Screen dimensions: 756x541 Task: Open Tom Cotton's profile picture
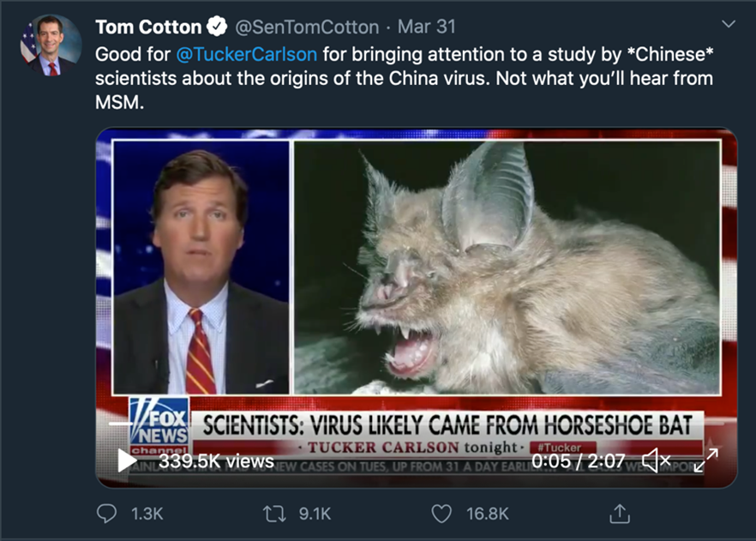coord(48,46)
